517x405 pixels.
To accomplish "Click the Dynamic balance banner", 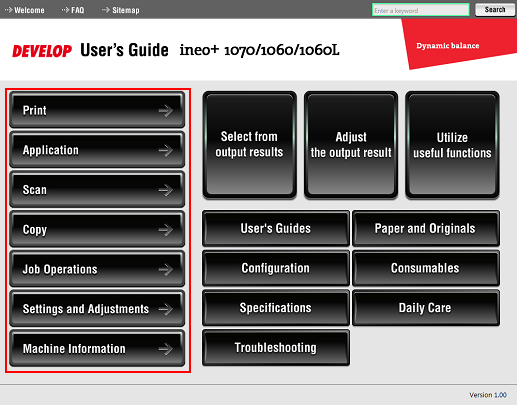I will click(x=459, y=44).
